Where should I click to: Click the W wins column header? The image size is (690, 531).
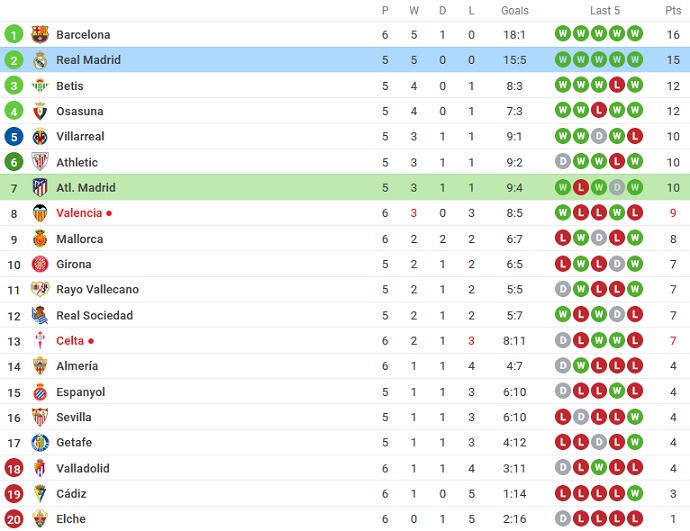[415, 10]
